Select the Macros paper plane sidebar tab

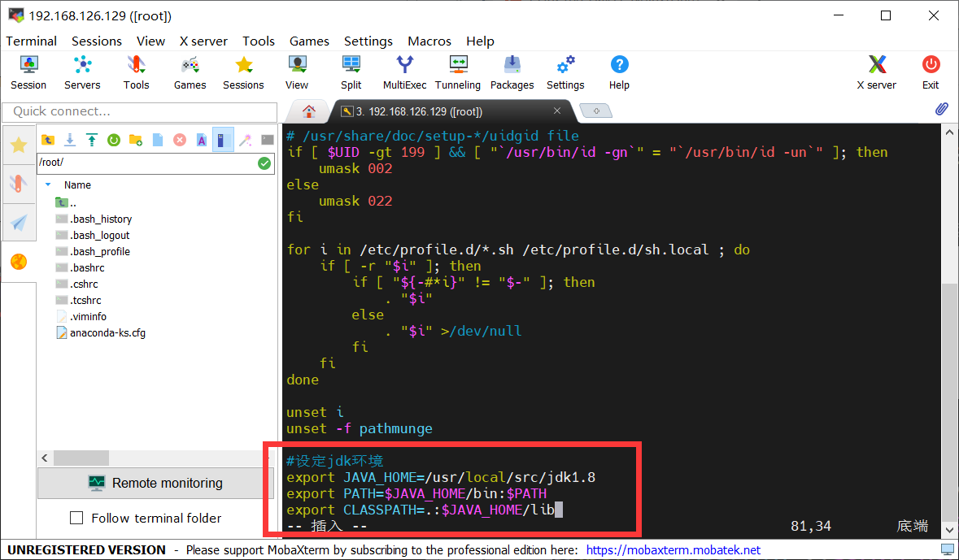point(19,223)
